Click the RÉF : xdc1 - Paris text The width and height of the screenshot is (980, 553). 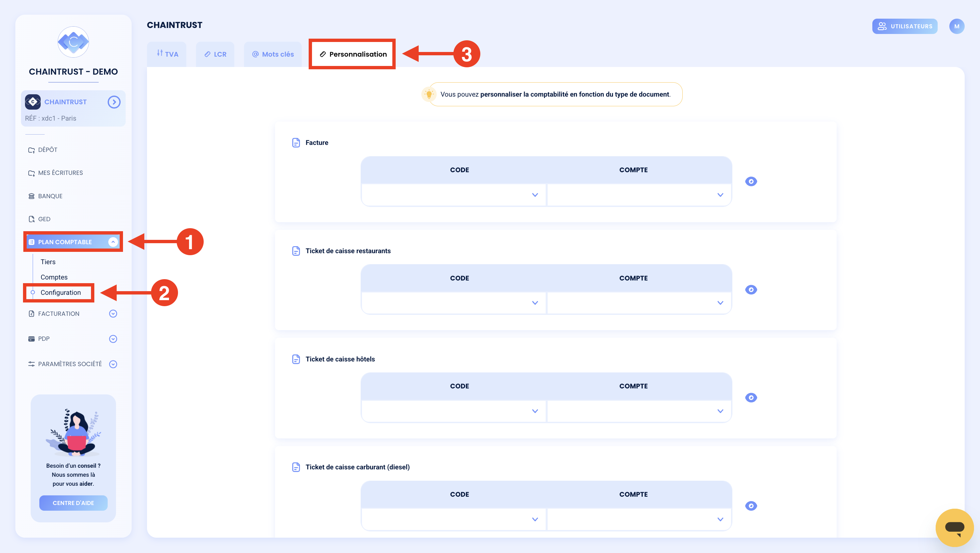point(51,118)
